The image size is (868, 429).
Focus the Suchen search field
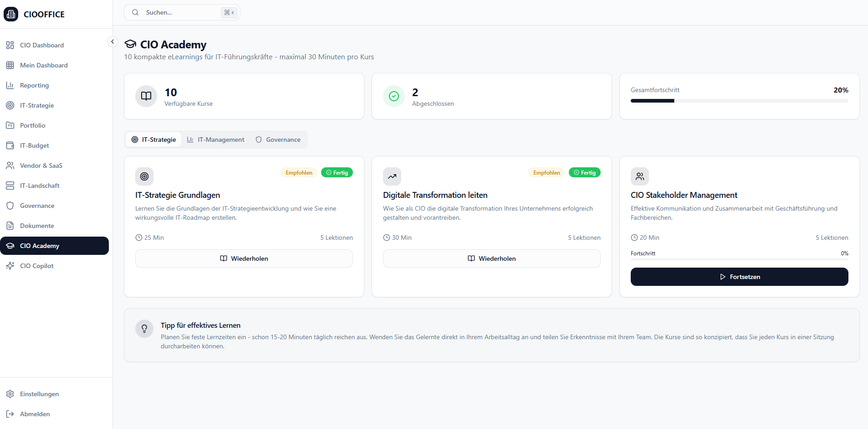[x=182, y=12]
